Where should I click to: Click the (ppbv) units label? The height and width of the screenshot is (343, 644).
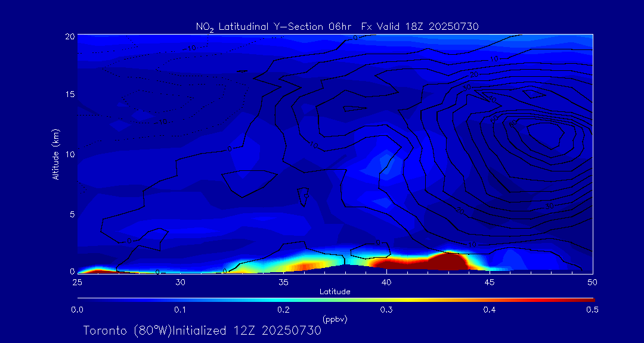[335, 319]
